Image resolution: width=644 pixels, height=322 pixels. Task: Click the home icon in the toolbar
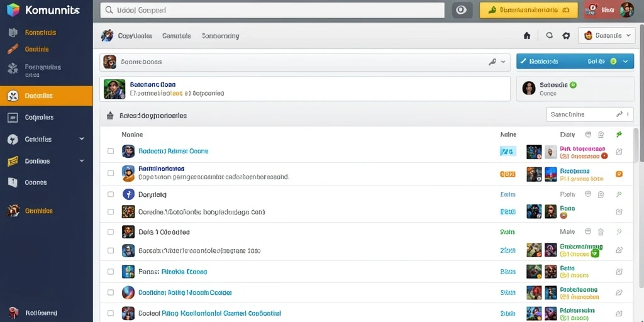tap(527, 36)
